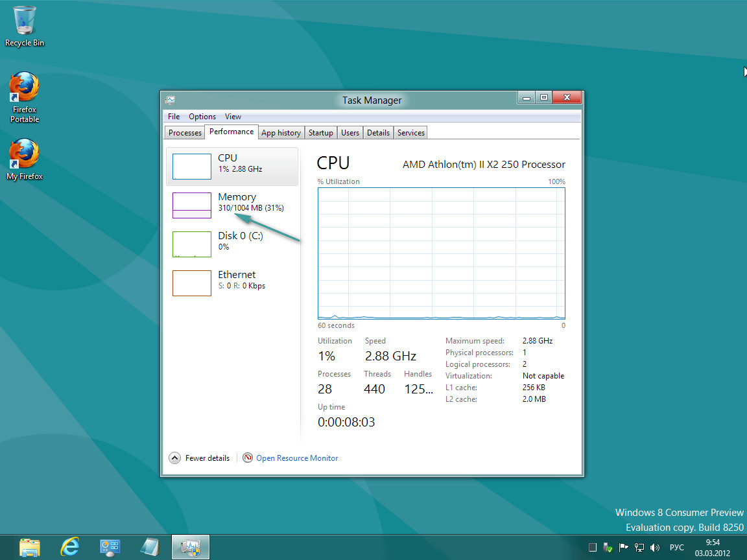Click the Maximum speed 2.88 GHz value
This screenshot has width=747, height=560.
click(x=538, y=341)
